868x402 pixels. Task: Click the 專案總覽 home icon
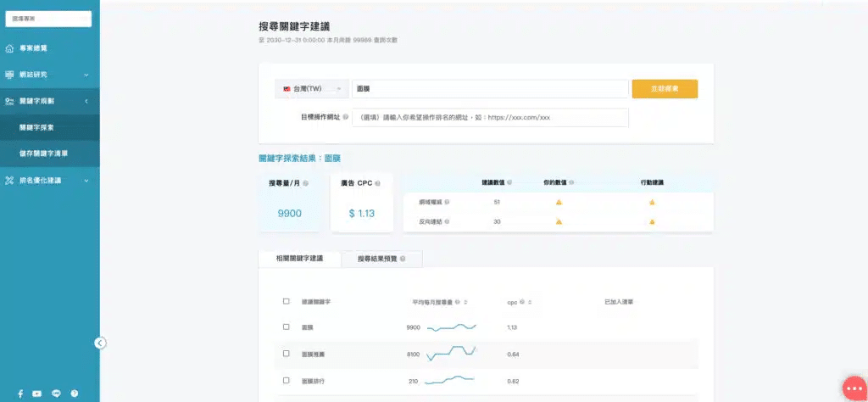10,48
